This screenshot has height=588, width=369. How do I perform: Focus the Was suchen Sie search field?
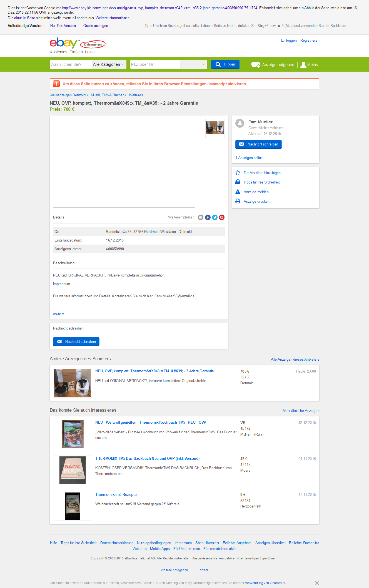71,64
